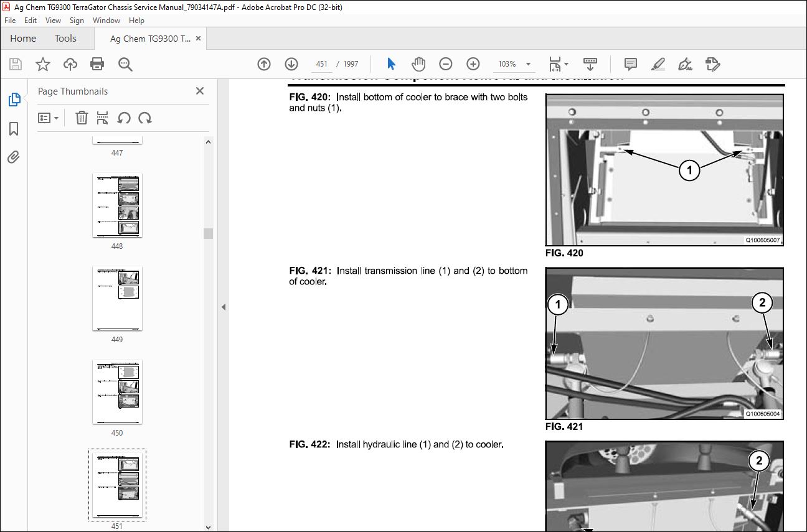Select the arrow Selection tool
The image size is (807, 532).
point(391,64)
